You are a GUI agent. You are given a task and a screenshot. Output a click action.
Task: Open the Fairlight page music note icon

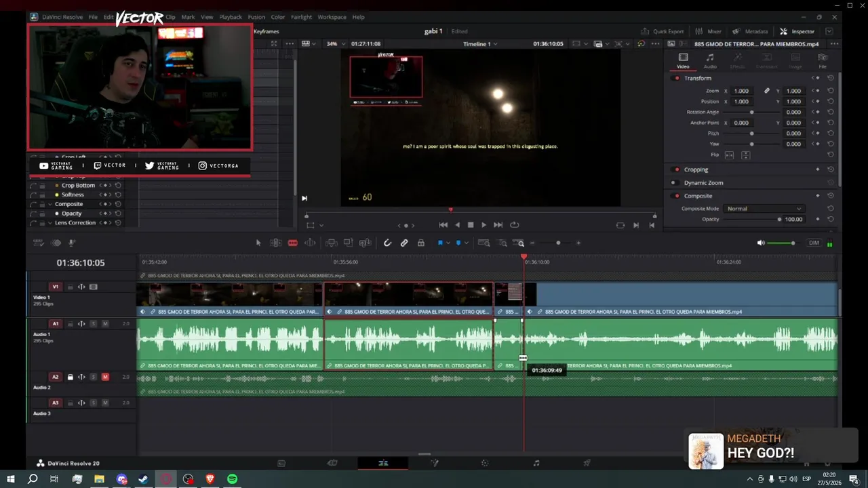pyautogui.click(x=536, y=463)
